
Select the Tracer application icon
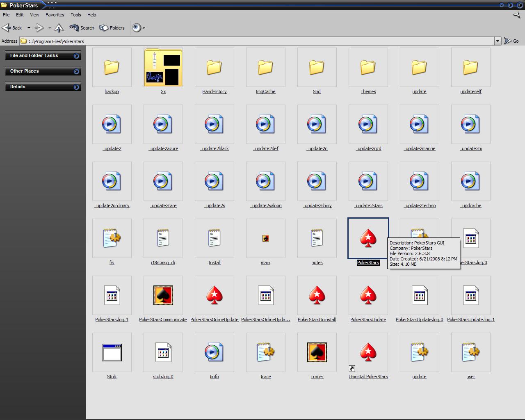pos(317,352)
